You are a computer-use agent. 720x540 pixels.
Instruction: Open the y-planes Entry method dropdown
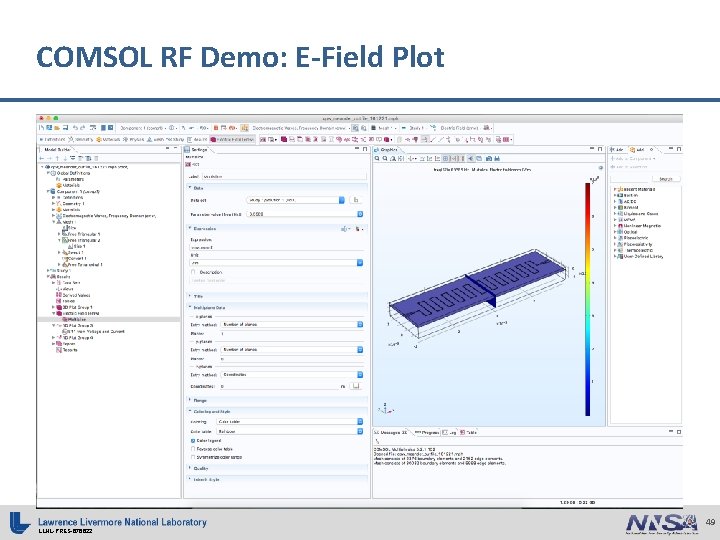coord(292,349)
